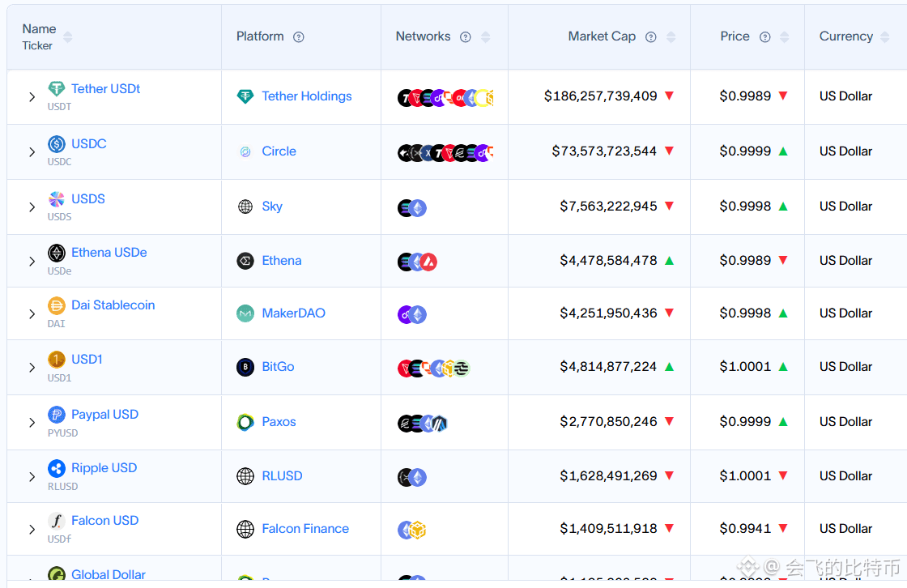
Task: Open the Global Dollar name link
Action: click(x=109, y=574)
